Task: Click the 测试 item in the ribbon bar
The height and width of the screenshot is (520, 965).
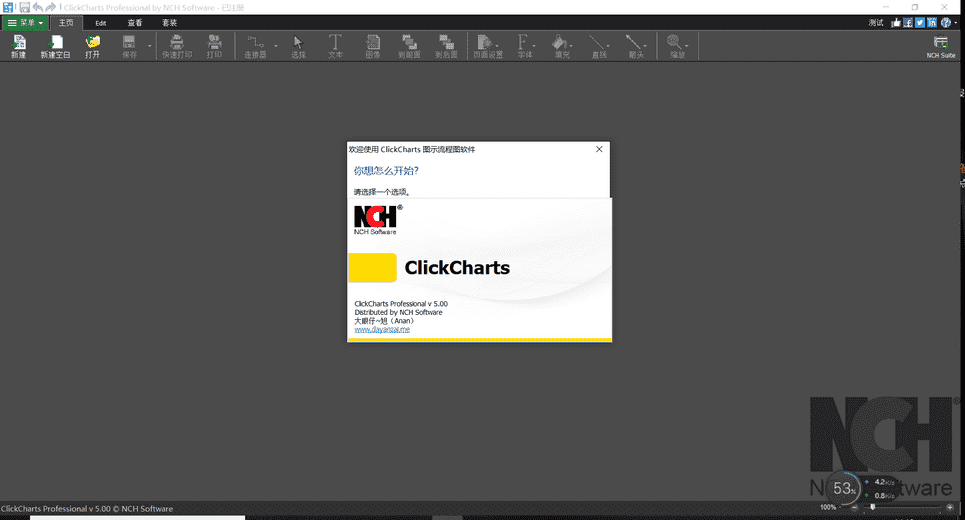Action: (x=876, y=23)
